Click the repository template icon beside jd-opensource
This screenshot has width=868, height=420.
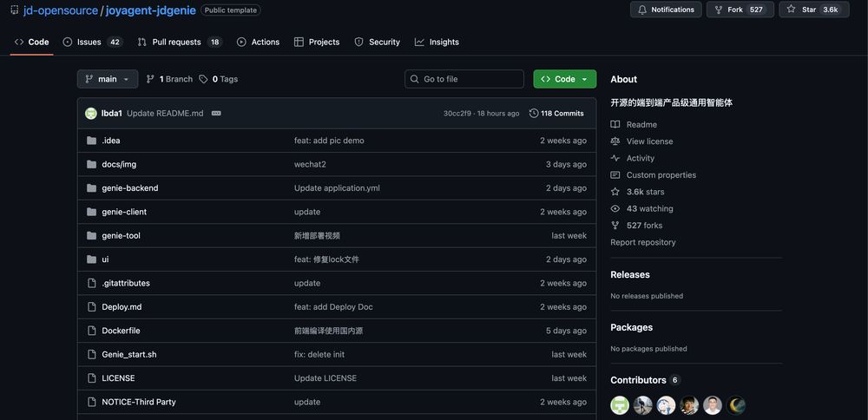(x=15, y=10)
